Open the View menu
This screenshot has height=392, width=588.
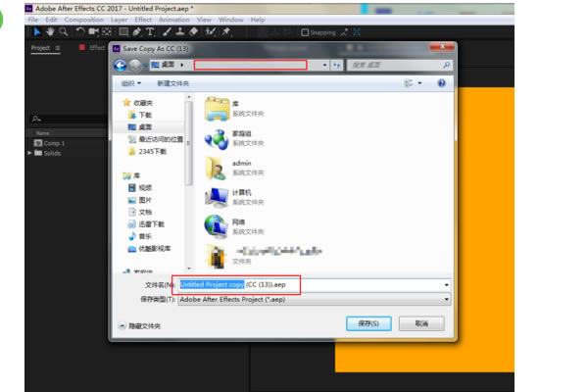click(204, 20)
